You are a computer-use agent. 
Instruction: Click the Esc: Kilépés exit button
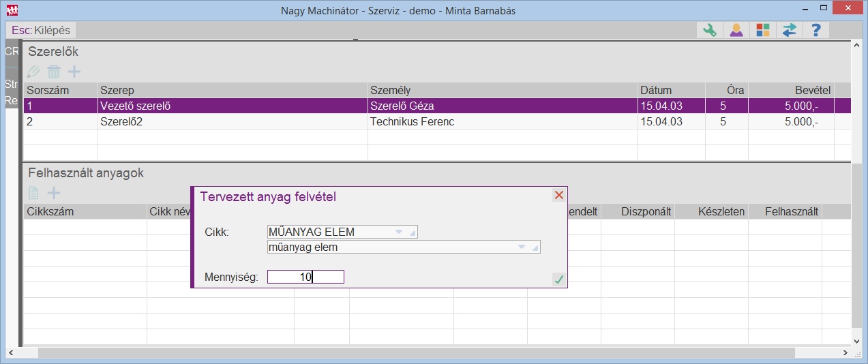(x=40, y=30)
